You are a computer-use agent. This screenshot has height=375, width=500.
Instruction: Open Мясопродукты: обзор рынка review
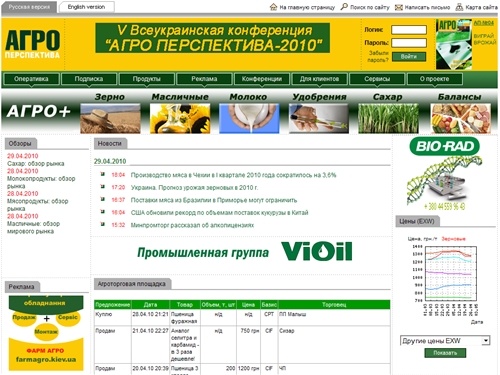[x=38, y=205]
